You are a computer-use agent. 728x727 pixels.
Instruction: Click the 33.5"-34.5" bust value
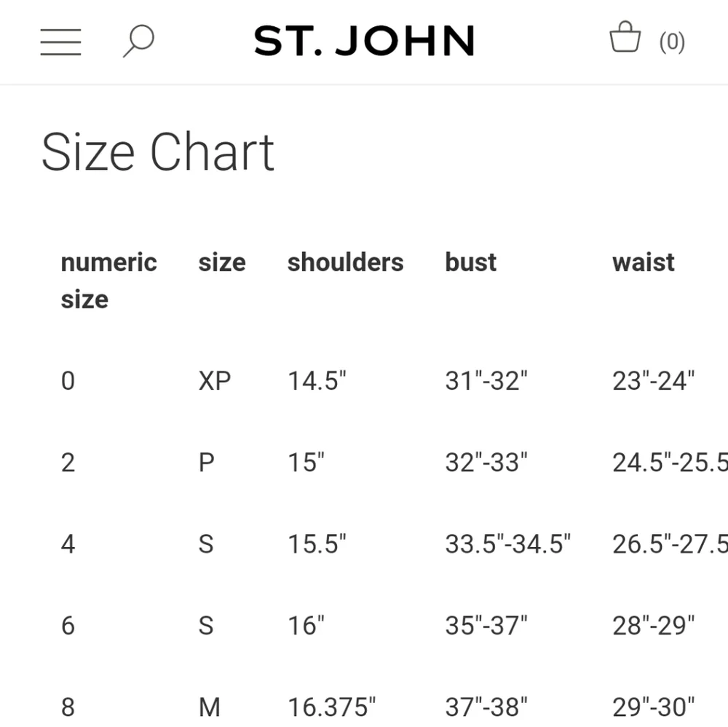[x=507, y=543]
